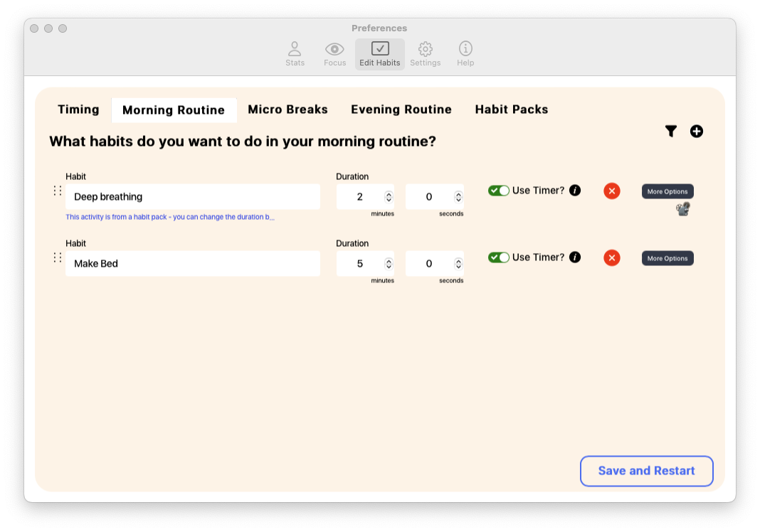
Task: Open the Focus eye icon section
Action: pyautogui.click(x=334, y=54)
